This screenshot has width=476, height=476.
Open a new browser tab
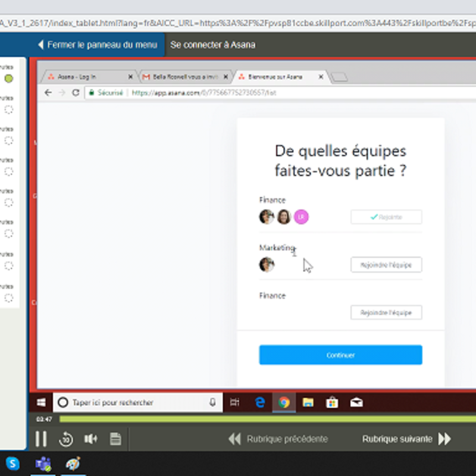pyautogui.click(x=339, y=77)
